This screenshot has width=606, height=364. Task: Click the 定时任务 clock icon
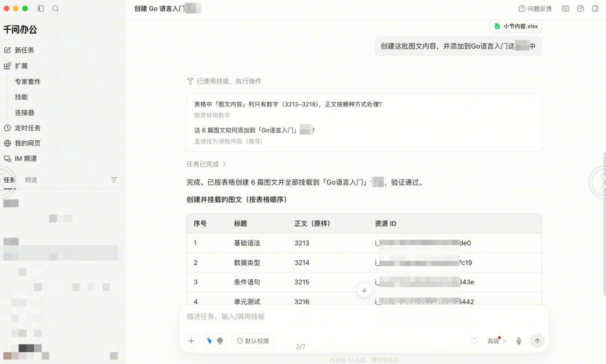click(x=7, y=128)
